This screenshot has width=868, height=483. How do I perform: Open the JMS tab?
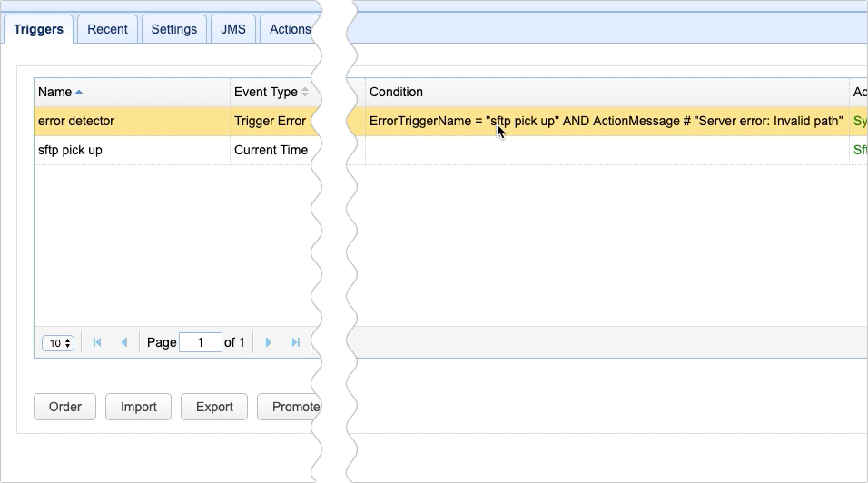click(x=234, y=29)
